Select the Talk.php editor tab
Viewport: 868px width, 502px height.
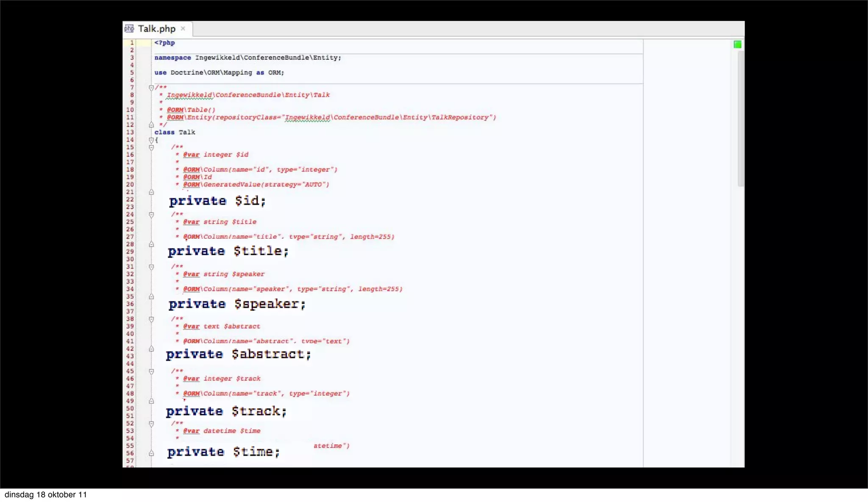[156, 29]
